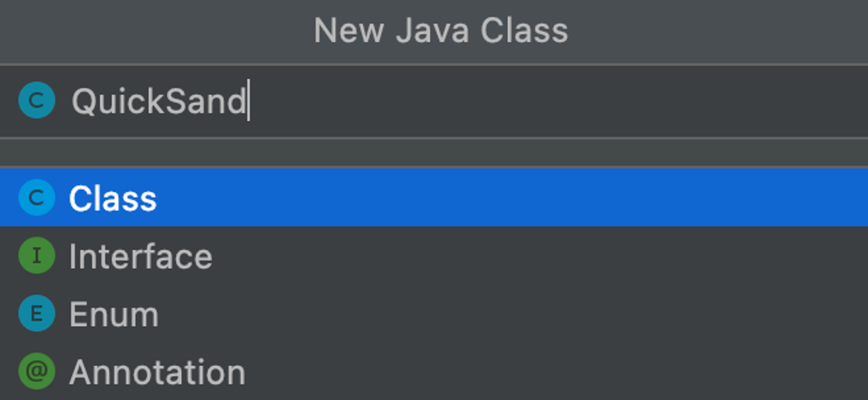
Task: Click the class icon beside QuickSand
Action: coord(37,100)
